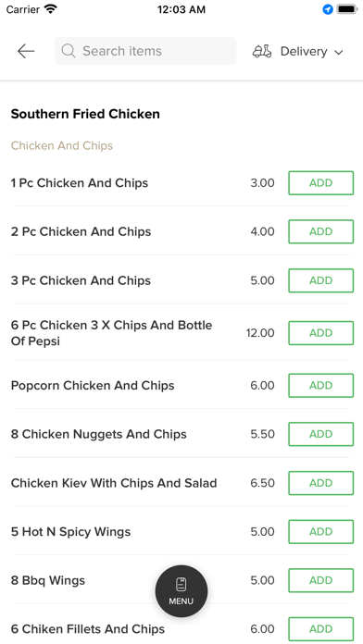Image resolution: width=363 pixels, height=644 pixels.
Task: Add 1 Pc Chicken And Chips
Action: pyautogui.click(x=320, y=183)
